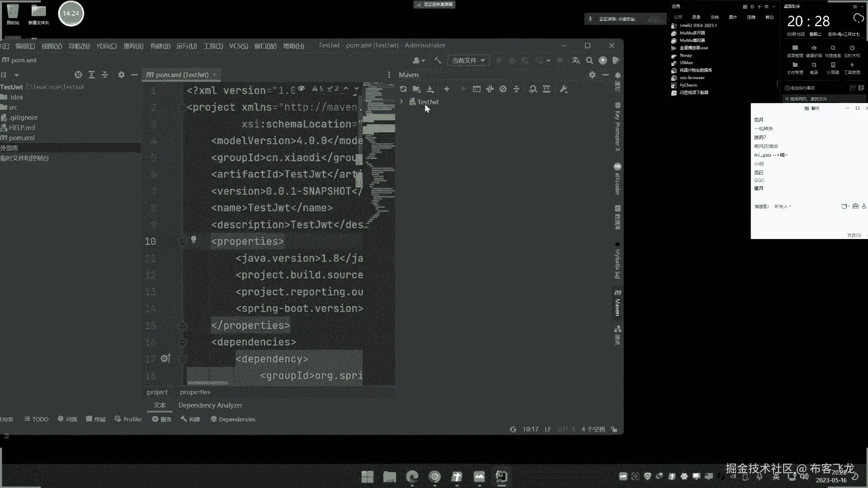Reload all Maven projects
This screenshot has height=488, width=868.
coord(403,89)
